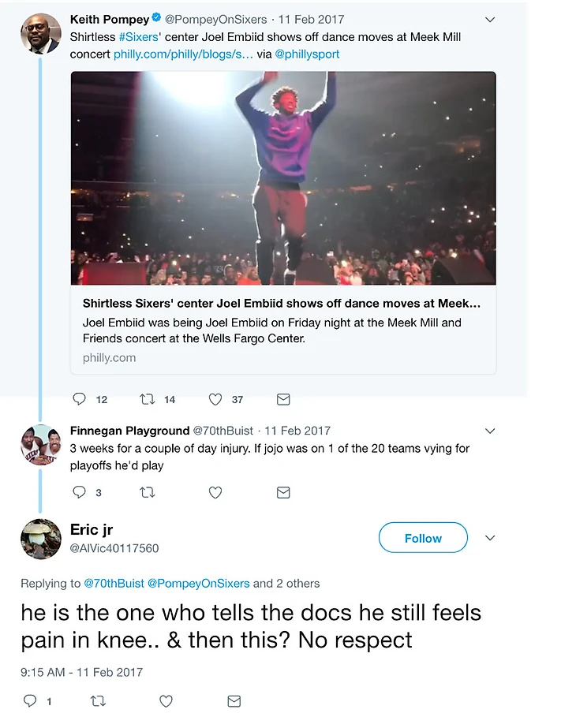Share Finnegan Playground's tweet via message

[x=283, y=492]
